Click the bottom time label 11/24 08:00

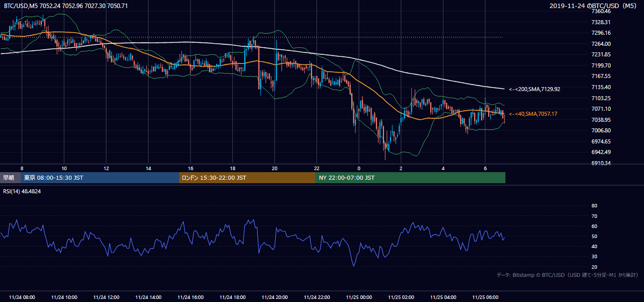(22, 297)
